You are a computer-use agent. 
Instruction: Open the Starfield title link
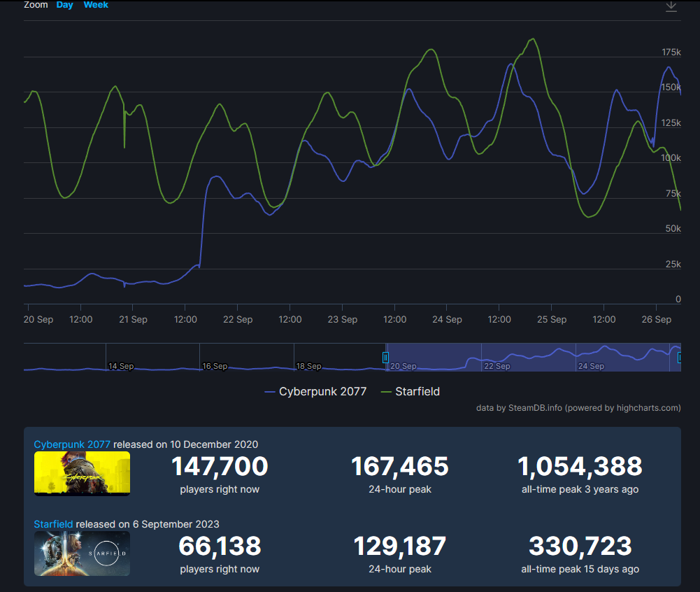pos(53,524)
